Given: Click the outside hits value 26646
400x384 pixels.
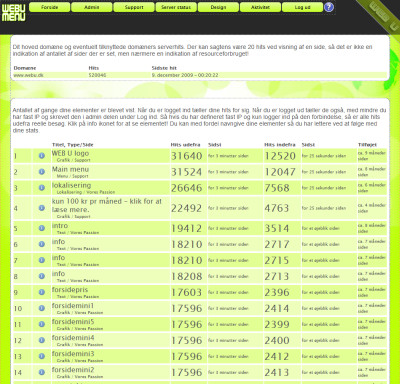Looking at the screenshot, I should click(187, 188).
